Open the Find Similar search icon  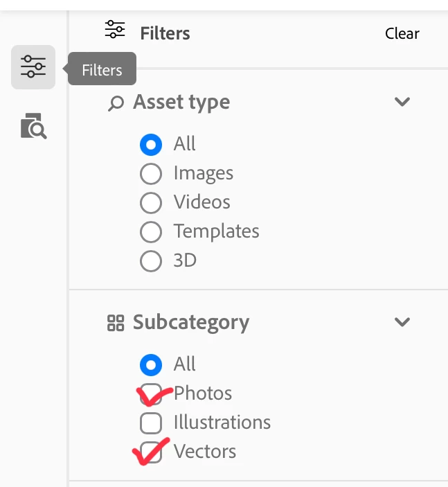(x=33, y=127)
